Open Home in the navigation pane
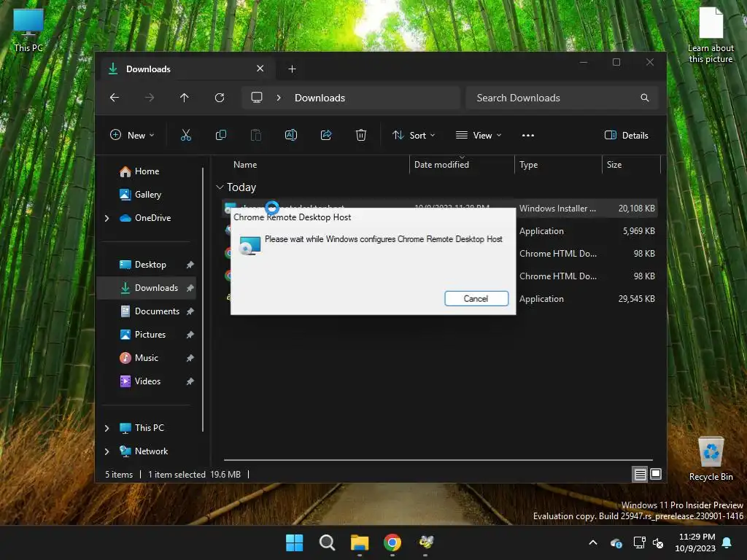747x560 pixels. click(x=147, y=171)
